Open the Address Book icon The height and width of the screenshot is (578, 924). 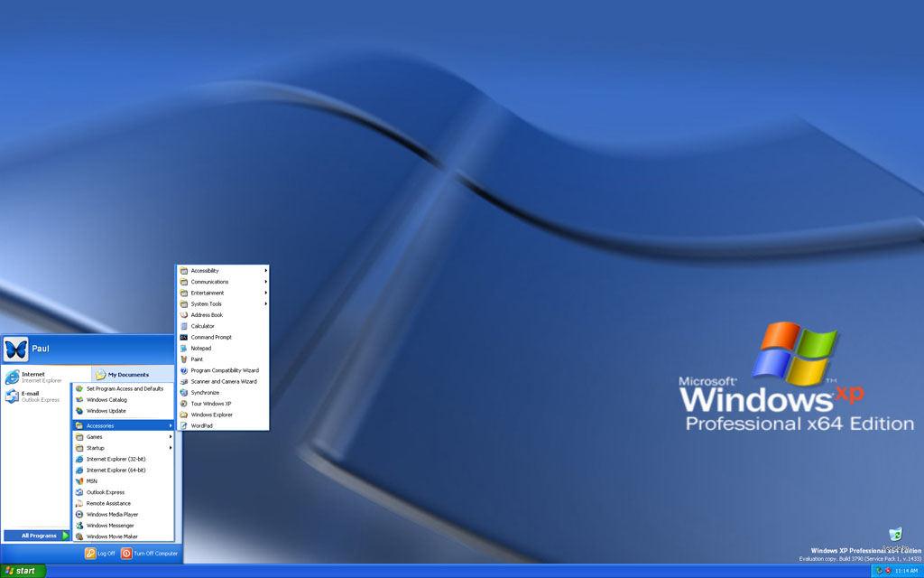(x=184, y=315)
